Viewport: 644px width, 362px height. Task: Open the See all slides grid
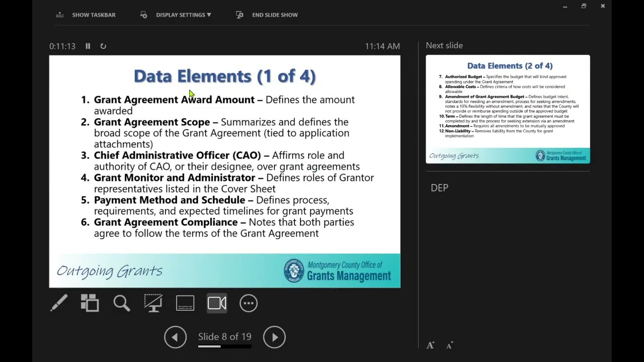pos(90,303)
